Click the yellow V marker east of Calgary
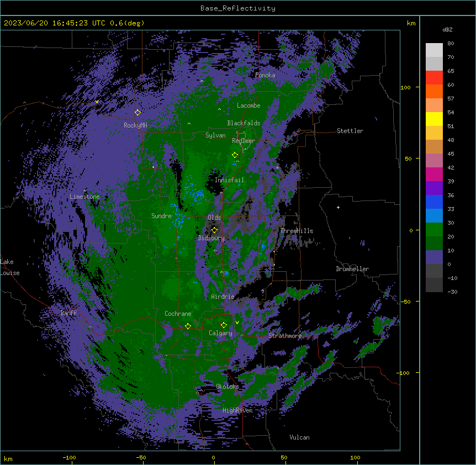The image size is (476, 465). pyautogui.click(x=237, y=323)
